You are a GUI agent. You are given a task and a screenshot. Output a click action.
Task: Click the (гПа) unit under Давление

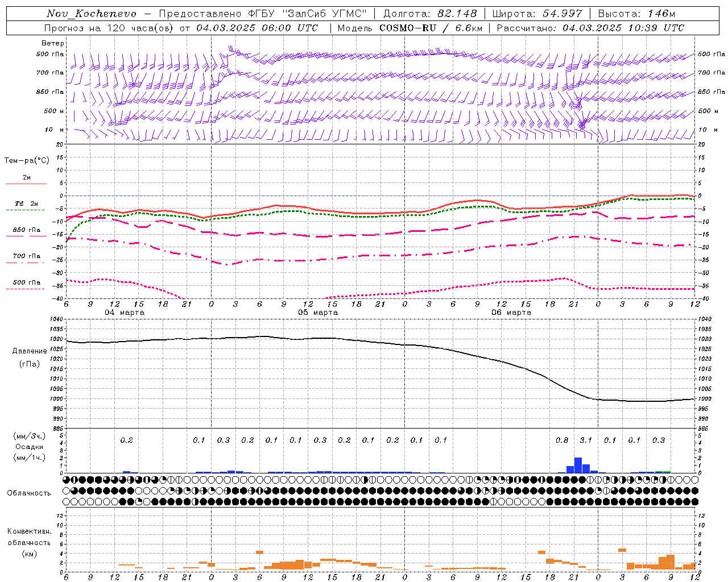coord(29,364)
